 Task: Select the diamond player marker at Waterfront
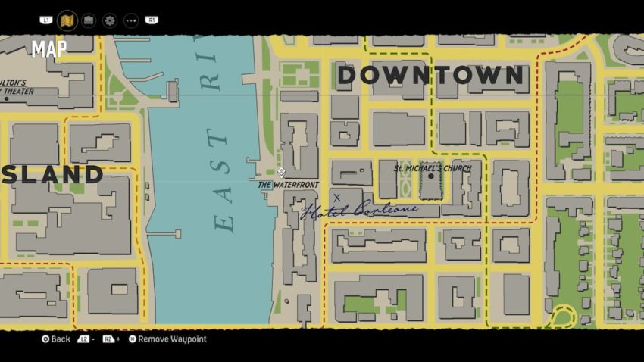[281, 171]
